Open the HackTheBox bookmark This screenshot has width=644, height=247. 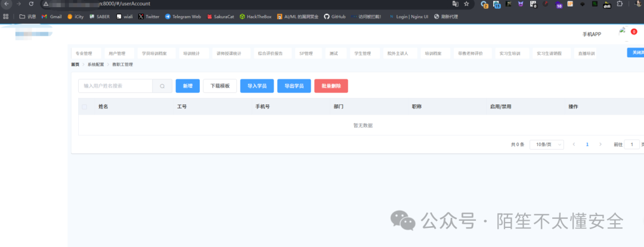click(x=256, y=17)
